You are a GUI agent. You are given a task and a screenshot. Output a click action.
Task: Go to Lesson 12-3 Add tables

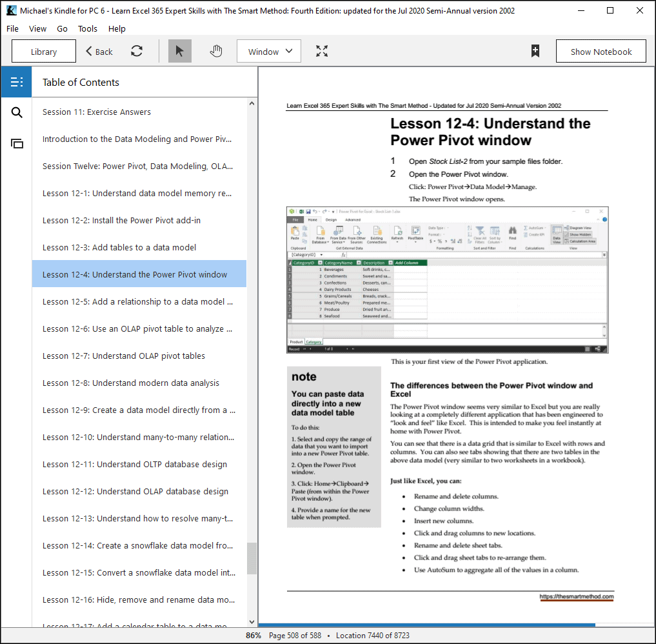[139, 247]
